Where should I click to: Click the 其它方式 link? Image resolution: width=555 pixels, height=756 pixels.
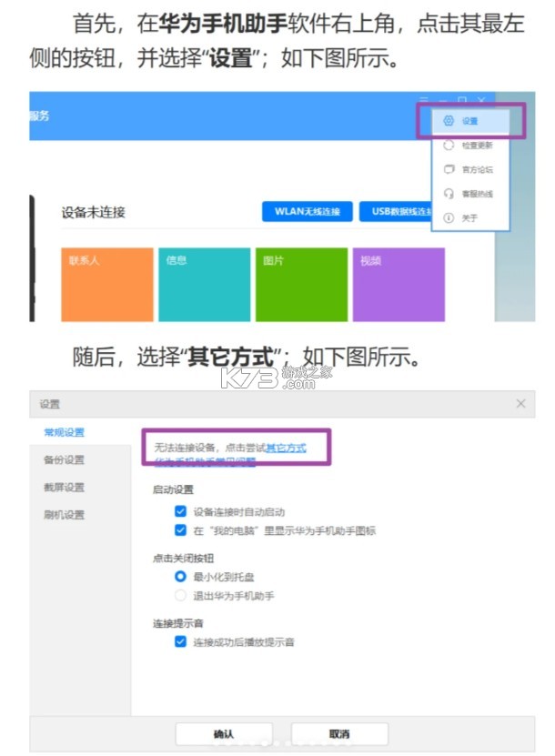(x=286, y=448)
